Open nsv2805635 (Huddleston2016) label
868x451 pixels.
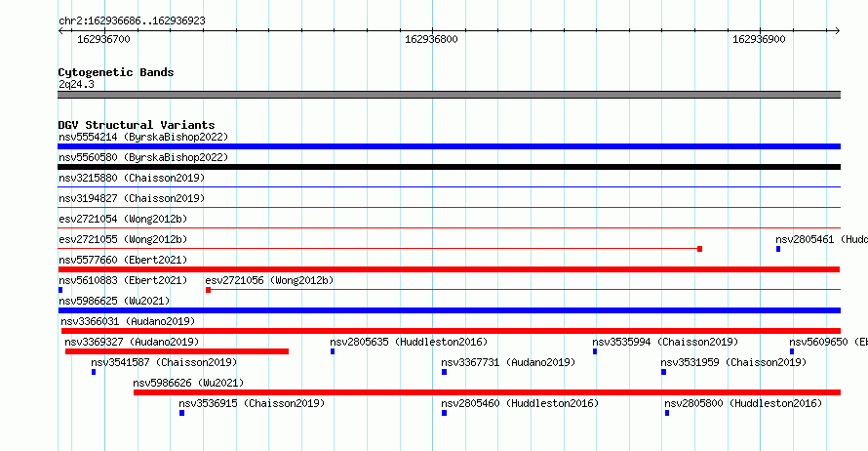[x=409, y=342]
